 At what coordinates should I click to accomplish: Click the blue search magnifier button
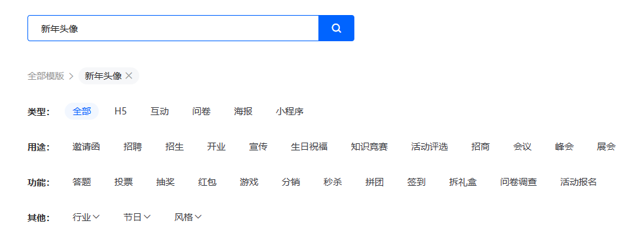coord(336,28)
